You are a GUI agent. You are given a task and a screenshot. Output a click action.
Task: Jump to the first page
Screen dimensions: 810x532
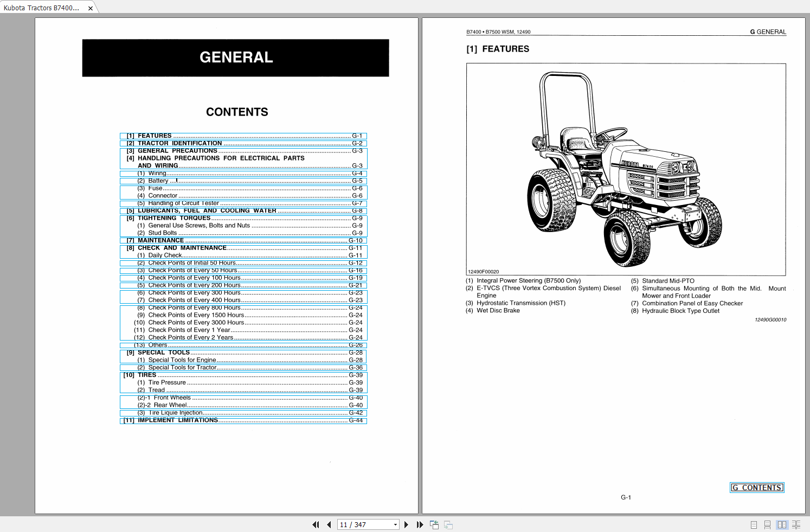pyautogui.click(x=316, y=524)
